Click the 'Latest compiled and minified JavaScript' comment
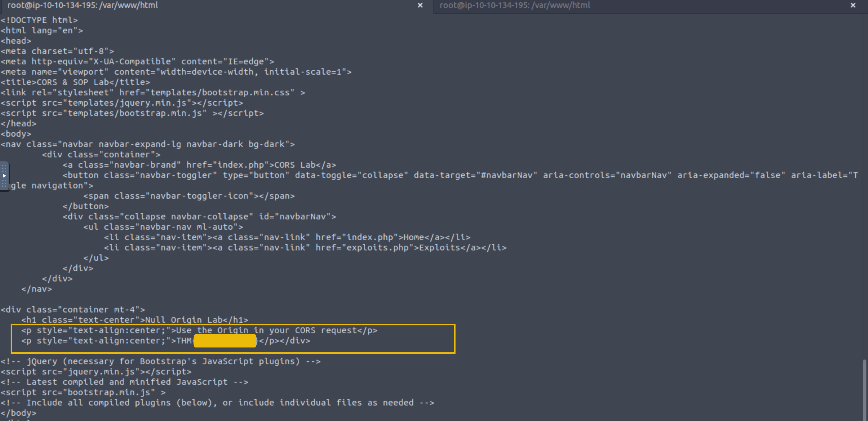The width and height of the screenshot is (868, 421). click(x=125, y=382)
